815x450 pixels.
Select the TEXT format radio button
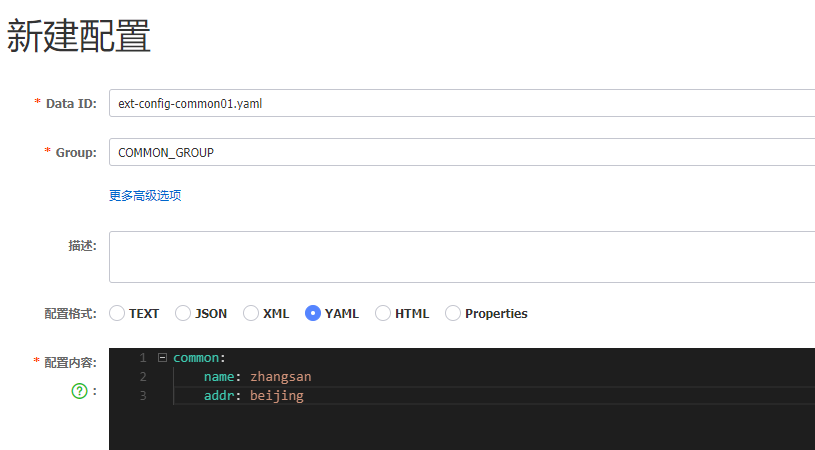point(117,313)
